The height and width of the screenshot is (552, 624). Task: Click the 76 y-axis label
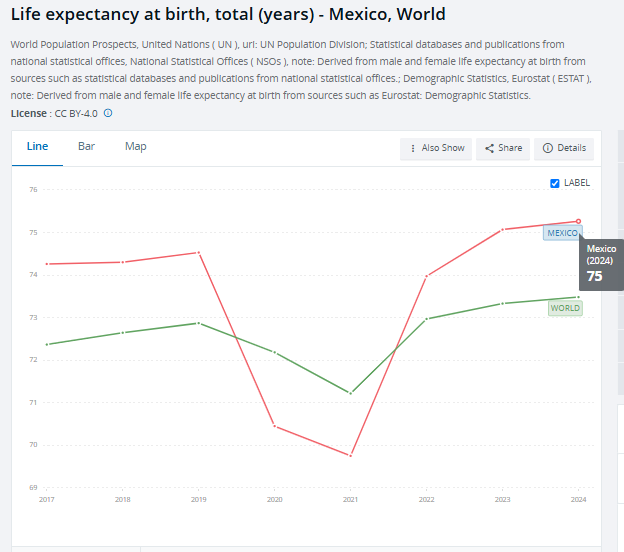click(33, 190)
